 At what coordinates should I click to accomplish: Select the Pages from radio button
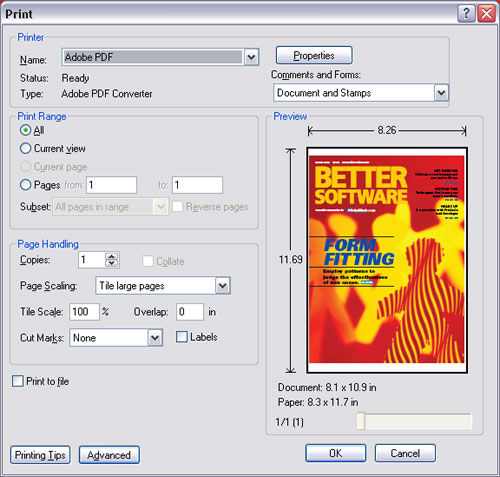pyautogui.click(x=25, y=185)
